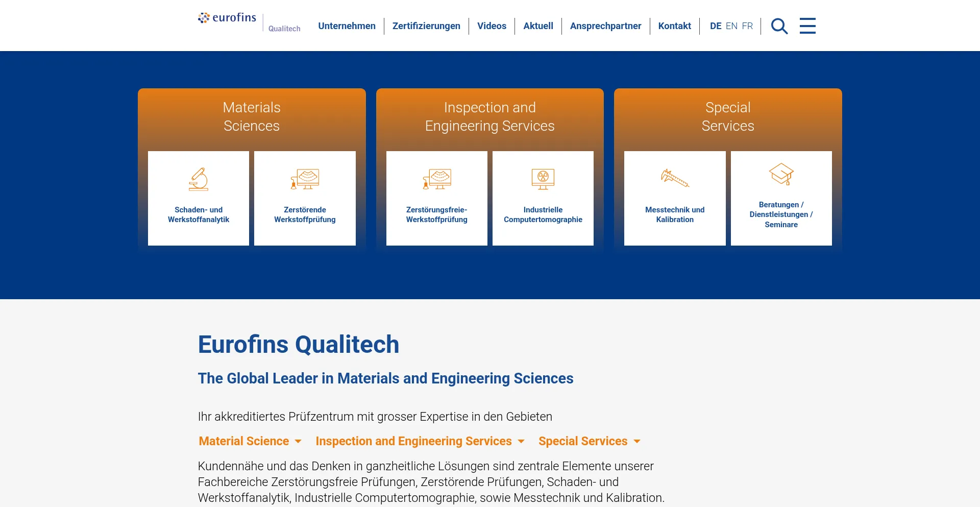Viewport: 980px width, 507px height.
Task: Click the graduation cap icon for Beratungen
Action: coord(781,174)
